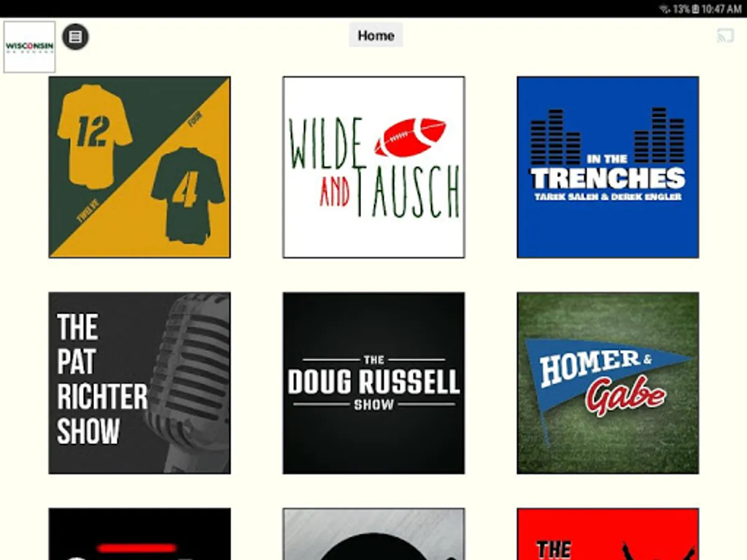Select the Home tab label
747x560 pixels.
[376, 35]
